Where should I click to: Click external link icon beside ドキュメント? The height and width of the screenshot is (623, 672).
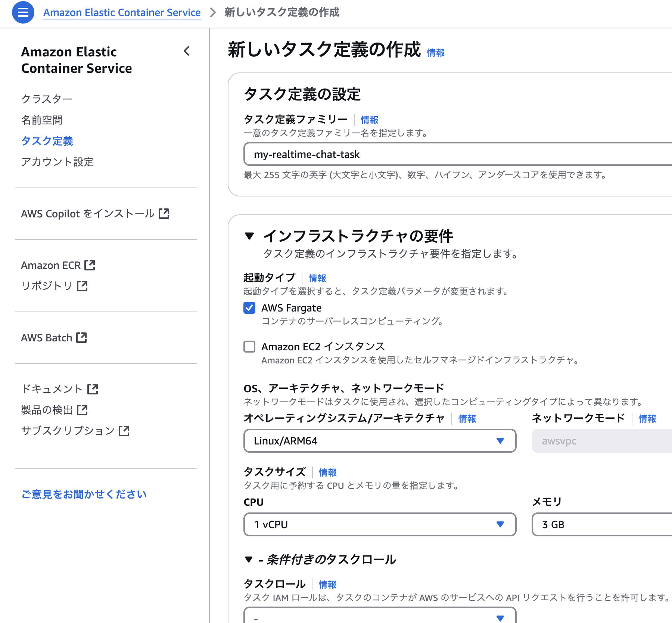93,389
